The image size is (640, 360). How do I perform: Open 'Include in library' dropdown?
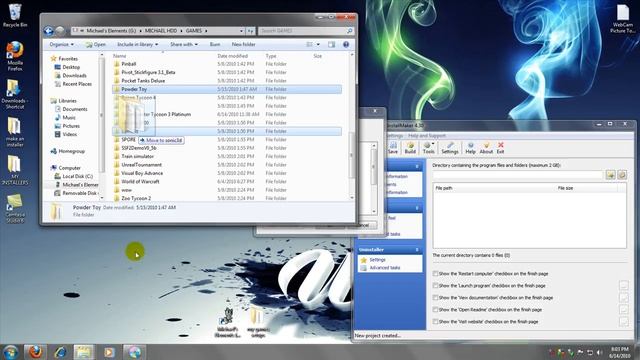(x=138, y=44)
